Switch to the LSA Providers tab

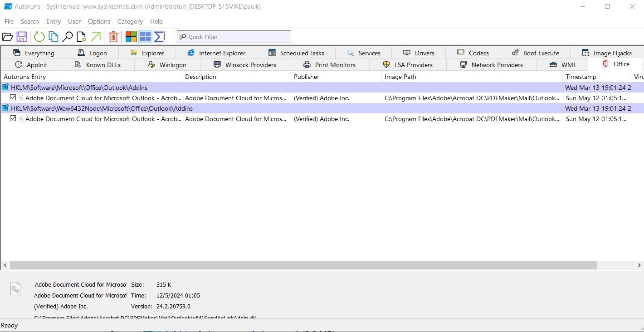click(x=408, y=65)
